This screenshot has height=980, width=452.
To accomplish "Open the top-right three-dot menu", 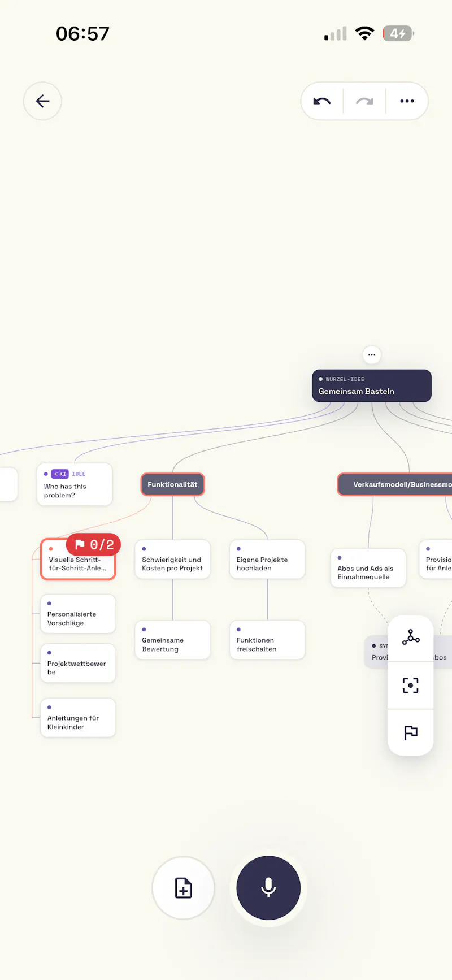I will pos(407,101).
